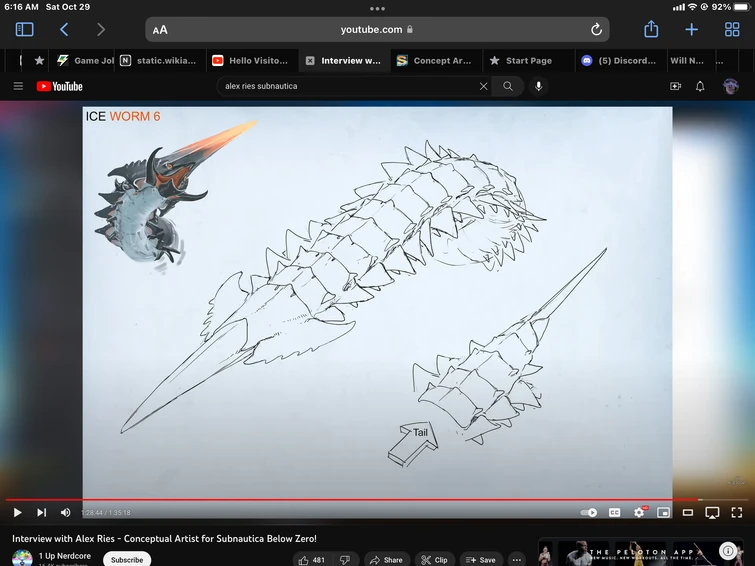Save the video to a playlist
Screen dimensions: 755x566
pos(481,560)
